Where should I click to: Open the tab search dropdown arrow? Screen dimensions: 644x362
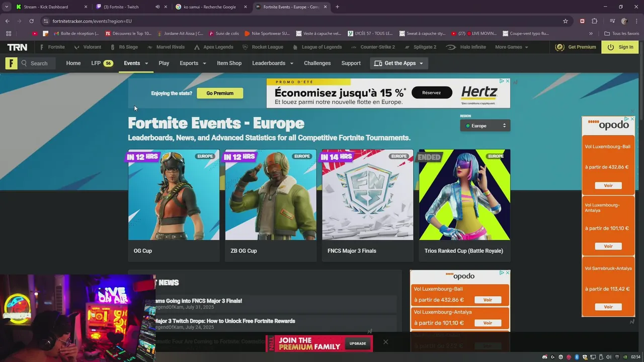pos(7,7)
